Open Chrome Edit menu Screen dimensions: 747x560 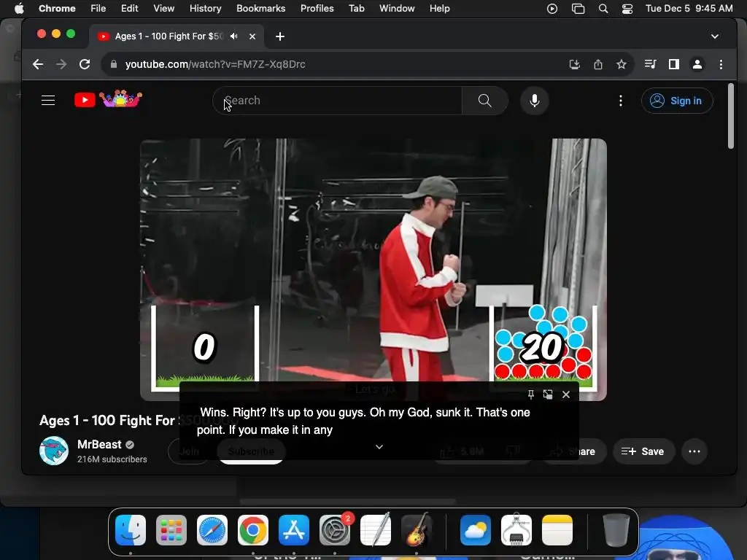point(129,9)
